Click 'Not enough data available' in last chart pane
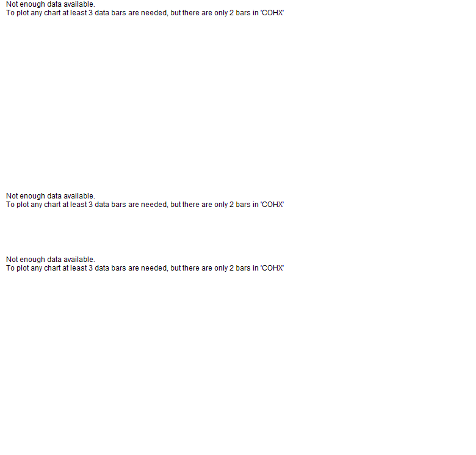 pyautogui.click(x=51, y=260)
